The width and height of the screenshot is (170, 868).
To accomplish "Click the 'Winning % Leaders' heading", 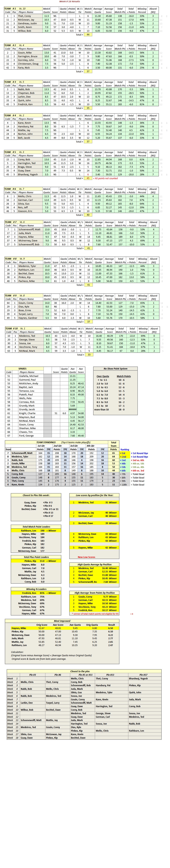I will [36, 589].
